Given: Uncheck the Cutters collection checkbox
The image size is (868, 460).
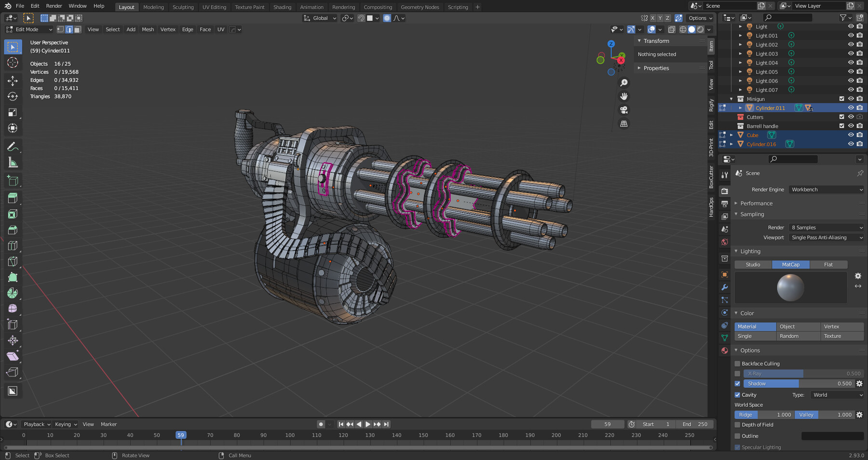Looking at the screenshot, I should tap(842, 117).
